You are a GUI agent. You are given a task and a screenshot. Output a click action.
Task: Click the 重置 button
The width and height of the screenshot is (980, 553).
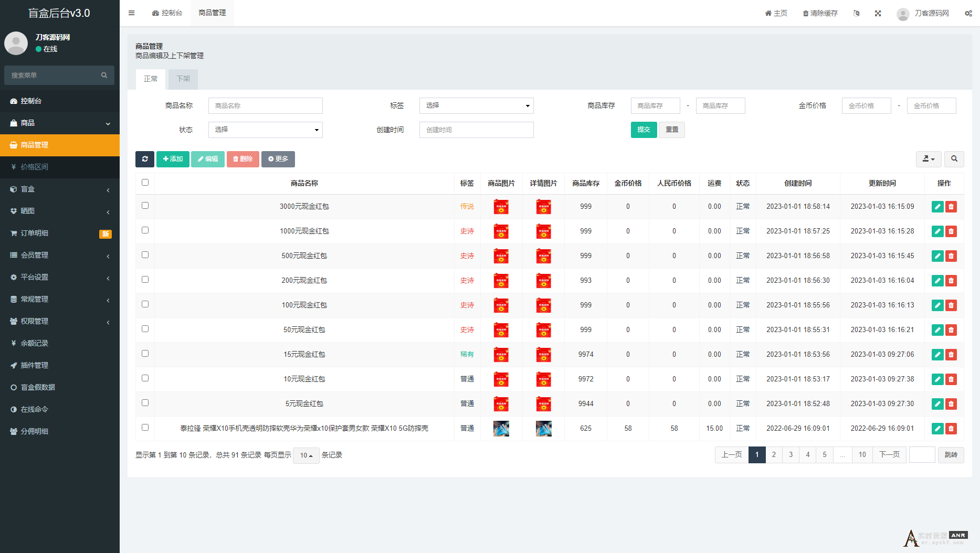pos(672,130)
